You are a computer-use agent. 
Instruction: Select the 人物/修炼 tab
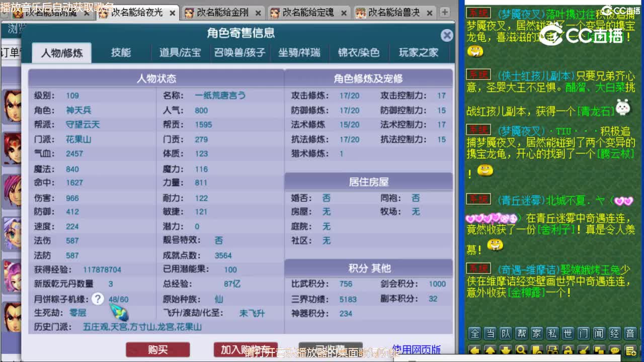[61, 53]
